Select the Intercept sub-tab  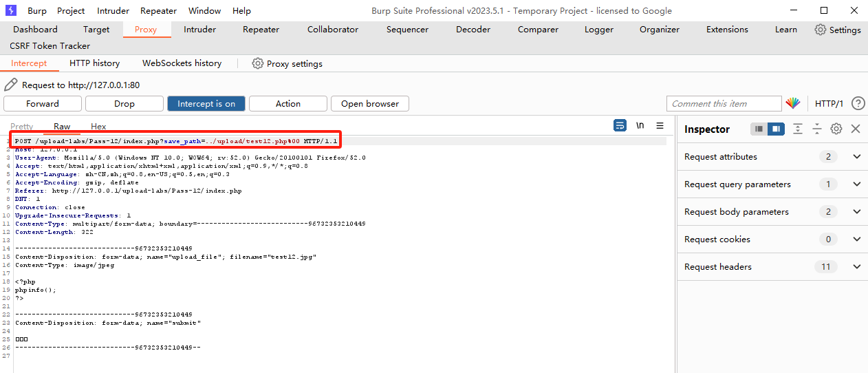pyautogui.click(x=29, y=63)
